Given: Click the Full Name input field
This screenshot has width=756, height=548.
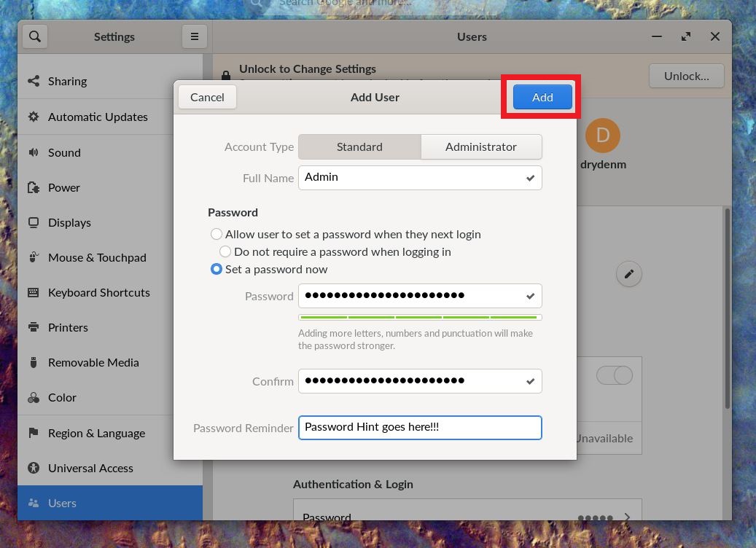Looking at the screenshot, I should [420, 178].
